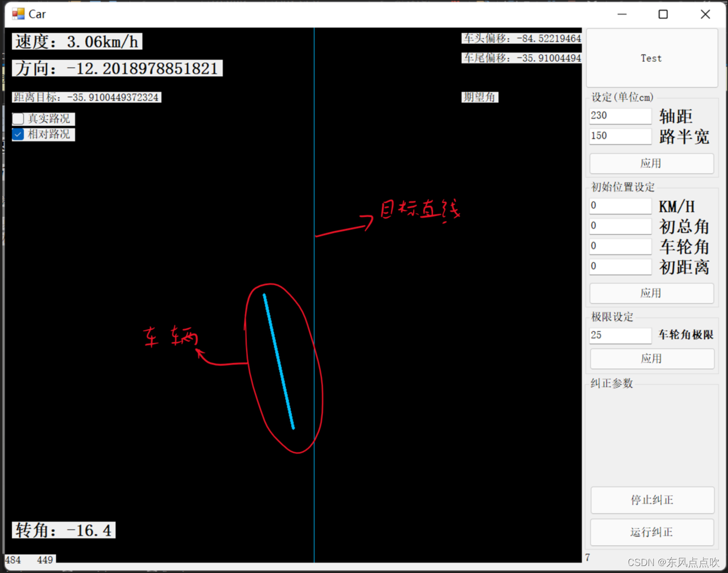
Task: Focus the 车轮角 input field
Action: (x=620, y=246)
